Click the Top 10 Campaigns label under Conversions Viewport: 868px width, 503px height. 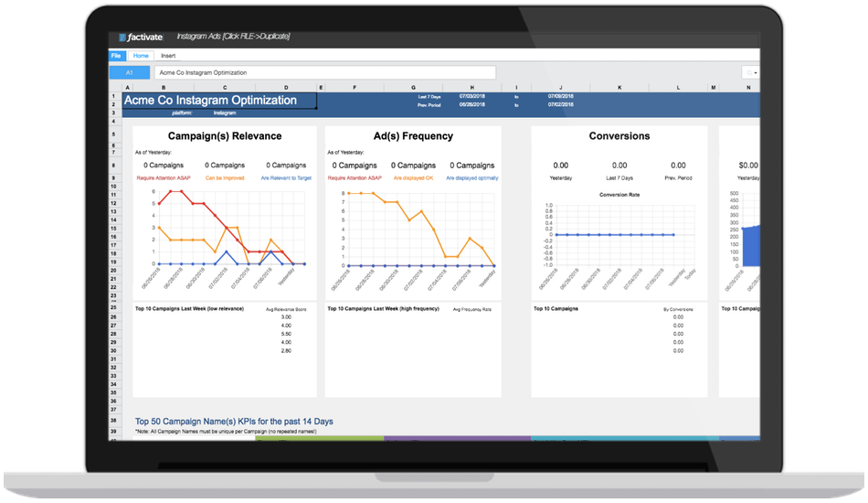tap(556, 308)
